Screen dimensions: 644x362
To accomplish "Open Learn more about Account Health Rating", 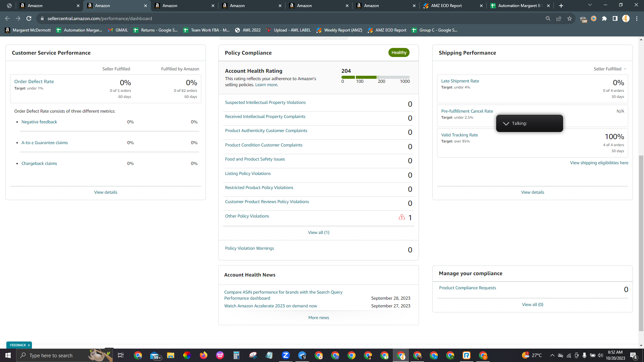I will click(266, 85).
